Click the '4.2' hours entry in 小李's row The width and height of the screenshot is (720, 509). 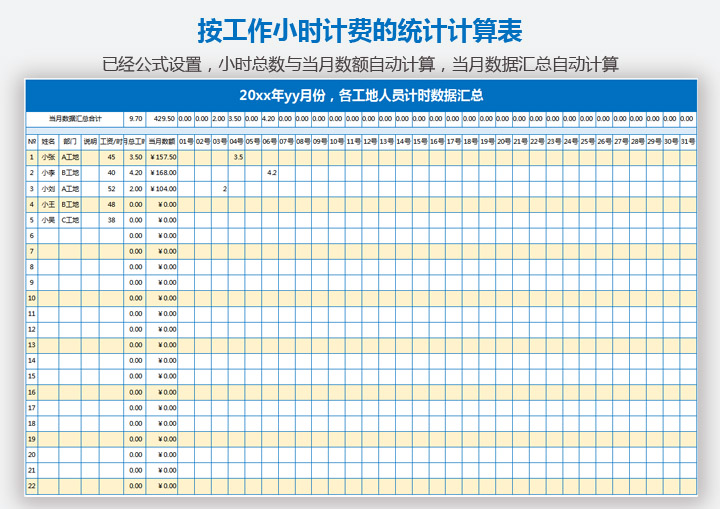[x=270, y=173]
